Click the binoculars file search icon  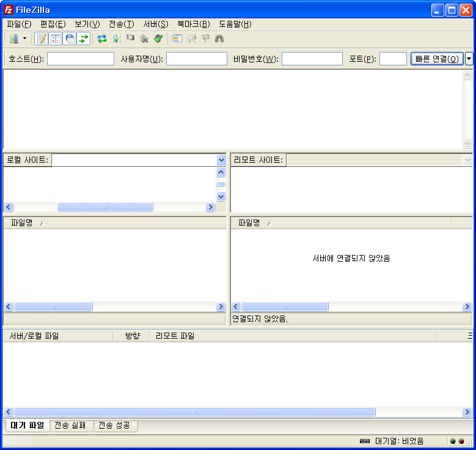tap(219, 39)
